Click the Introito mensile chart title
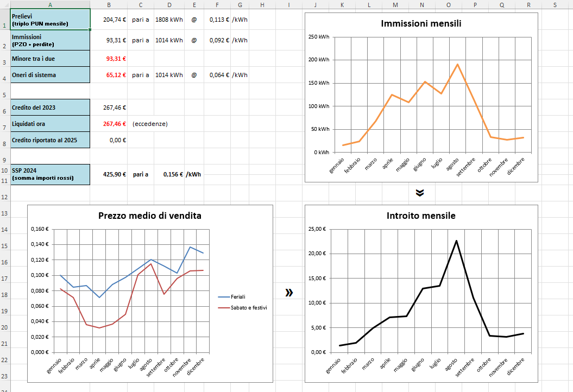 tap(421, 216)
